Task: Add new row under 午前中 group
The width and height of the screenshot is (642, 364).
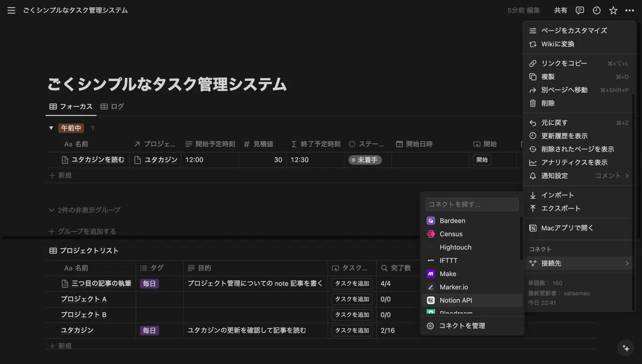Action: click(x=60, y=175)
